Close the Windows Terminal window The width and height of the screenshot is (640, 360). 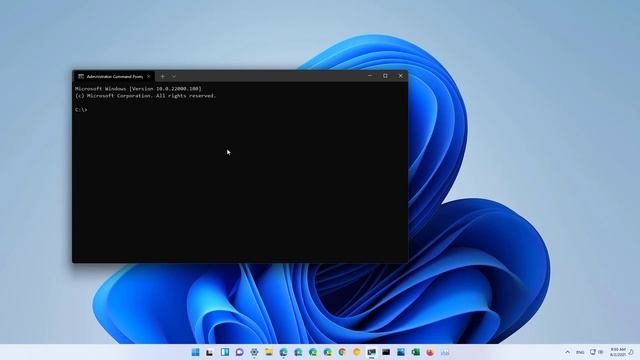pyautogui.click(x=400, y=76)
